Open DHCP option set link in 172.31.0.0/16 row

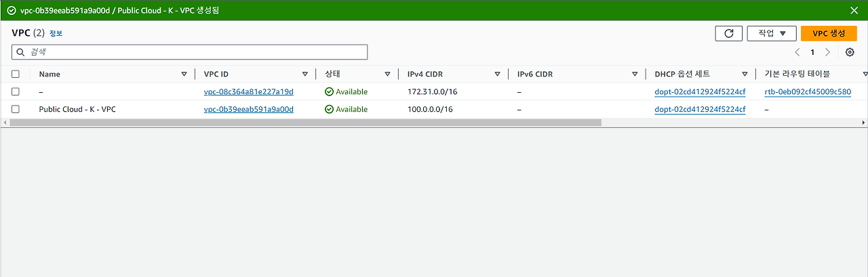pyautogui.click(x=700, y=91)
